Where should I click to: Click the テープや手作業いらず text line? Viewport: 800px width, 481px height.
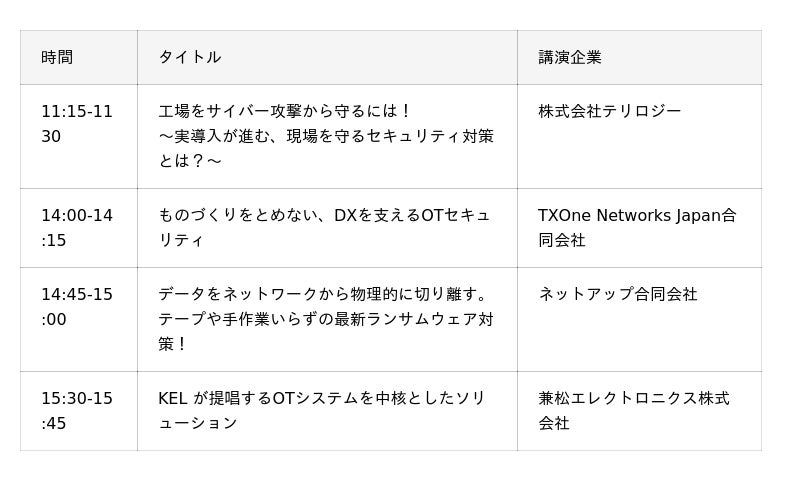tap(326, 319)
